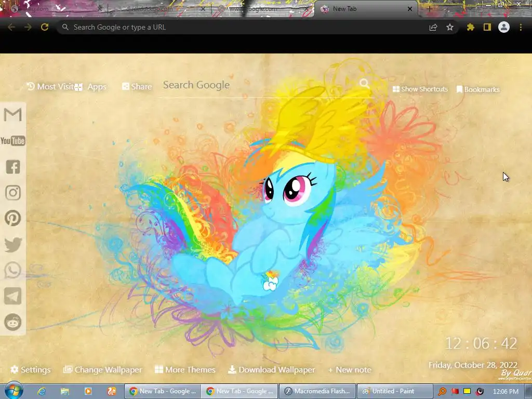
Task: Open Windows Explorer from the taskbar
Action: click(x=65, y=391)
